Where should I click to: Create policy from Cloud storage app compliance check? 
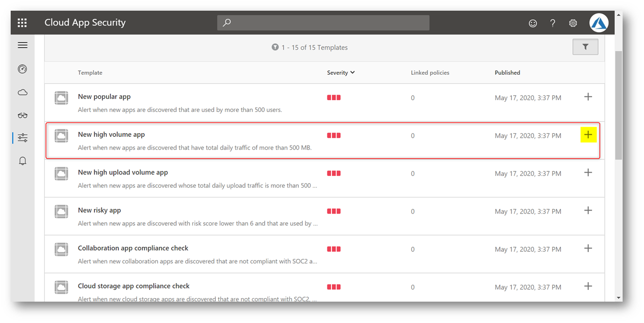588,286
